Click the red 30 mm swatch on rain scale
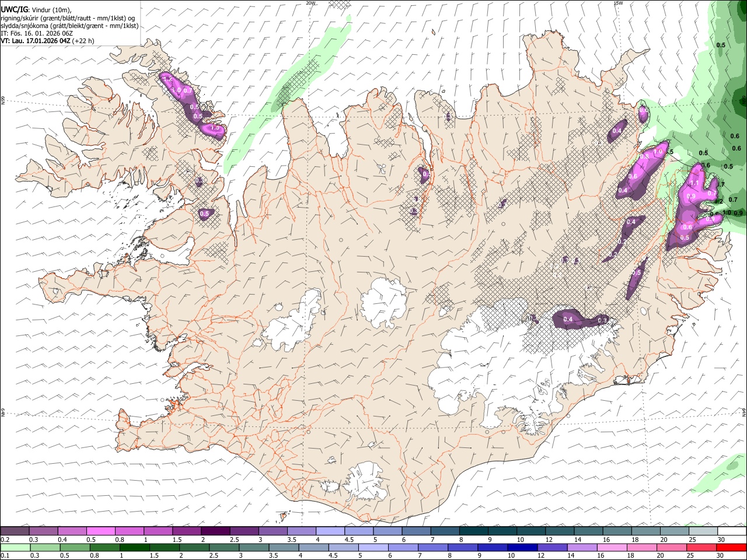747x560 pixels. tap(731, 547)
